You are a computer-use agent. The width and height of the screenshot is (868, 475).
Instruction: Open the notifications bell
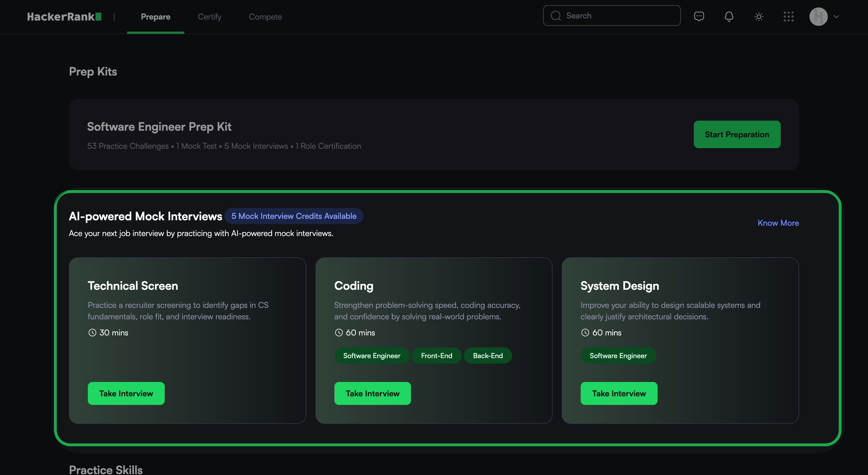pos(729,16)
